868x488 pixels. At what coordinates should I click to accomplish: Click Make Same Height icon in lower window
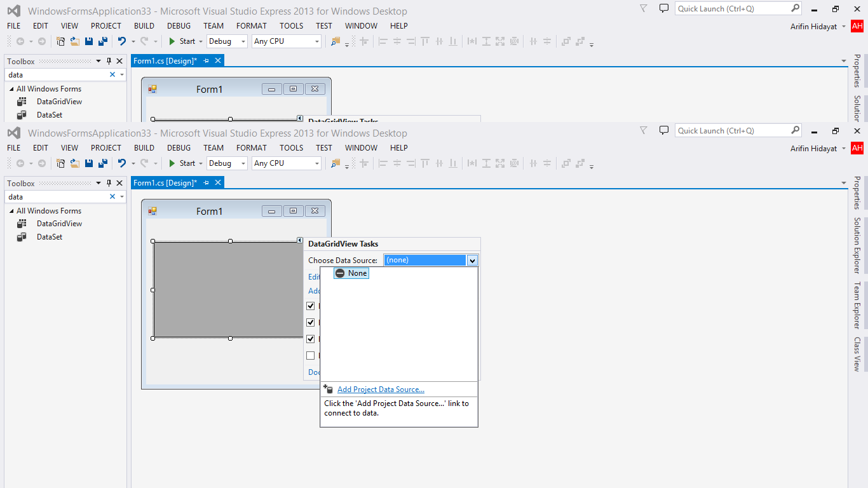(486, 163)
